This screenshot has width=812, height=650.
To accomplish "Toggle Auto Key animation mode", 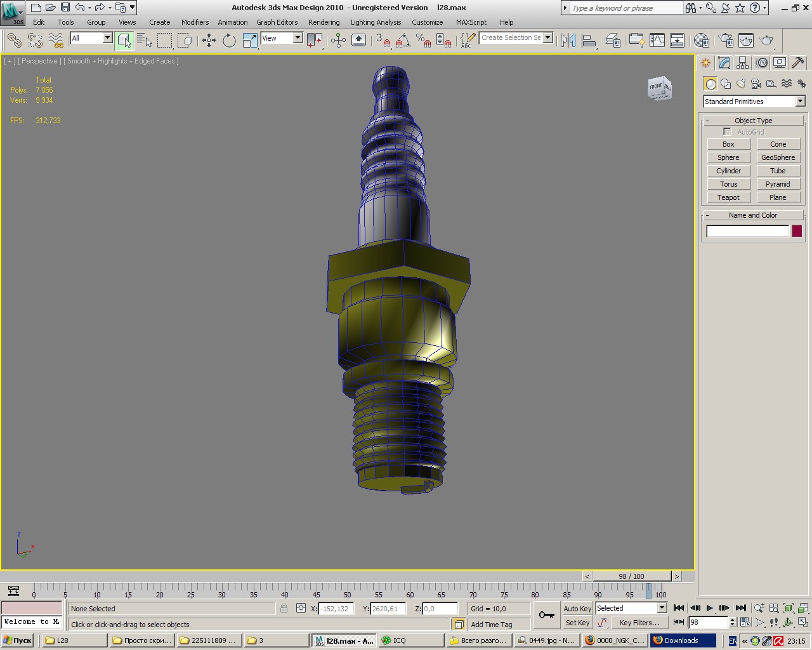I will point(577,608).
